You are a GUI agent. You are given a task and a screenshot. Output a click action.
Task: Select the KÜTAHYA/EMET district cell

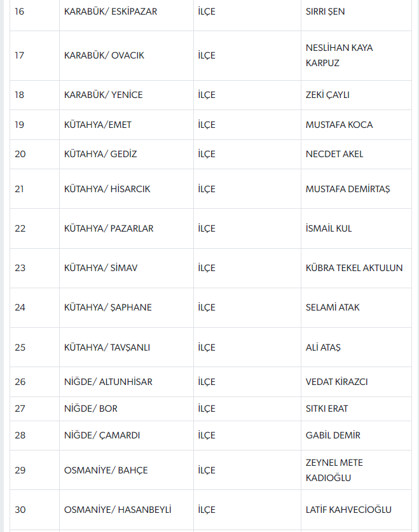pos(126,125)
